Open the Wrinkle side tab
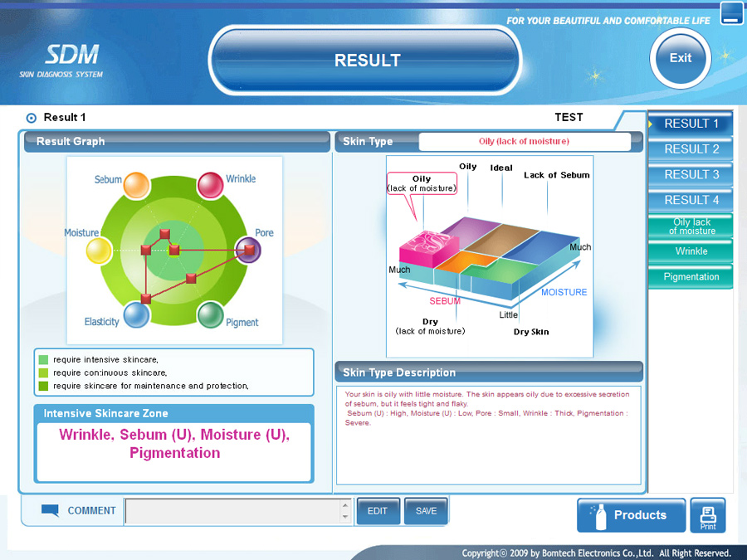The width and height of the screenshot is (747, 560). [691, 251]
